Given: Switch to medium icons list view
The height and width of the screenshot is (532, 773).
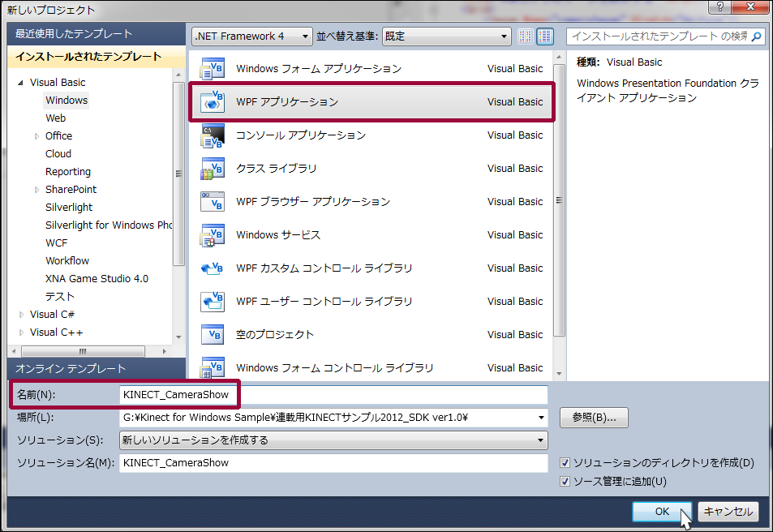Looking at the screenshot, I should [545, 36].
